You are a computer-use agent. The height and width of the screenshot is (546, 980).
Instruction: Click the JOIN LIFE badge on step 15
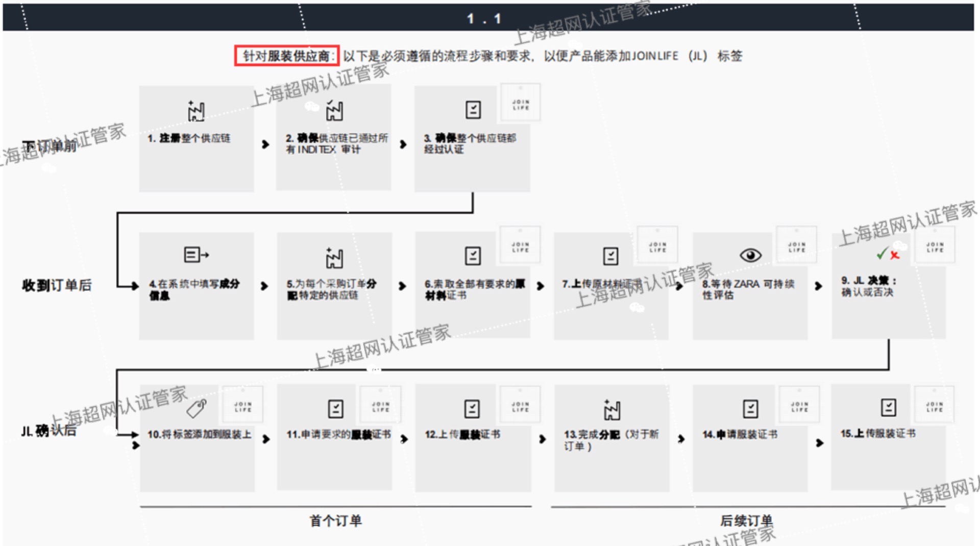tap(935, 404)
